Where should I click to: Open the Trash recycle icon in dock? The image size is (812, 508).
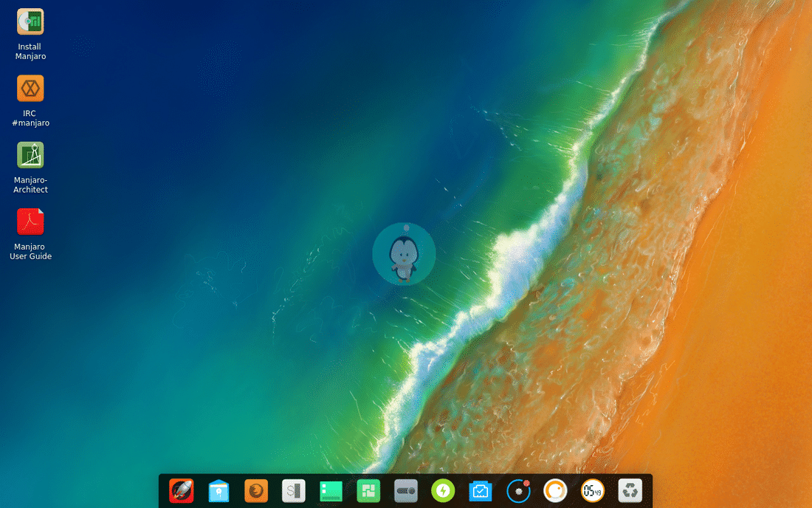(x=630, y=490)
